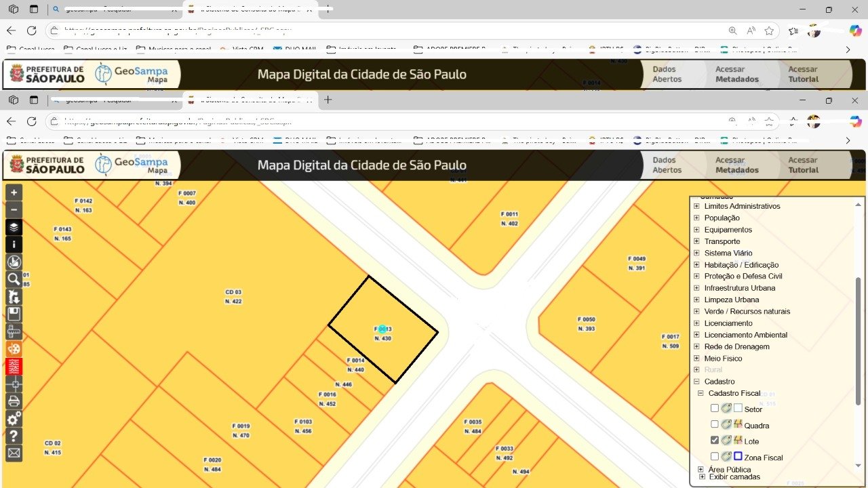The image size is (868, 488).
Task: Print the map using printer icon
Action: click(14, 401)
